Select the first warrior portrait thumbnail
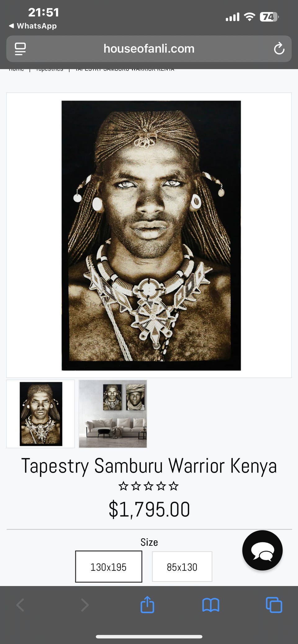 pos(41,414)
